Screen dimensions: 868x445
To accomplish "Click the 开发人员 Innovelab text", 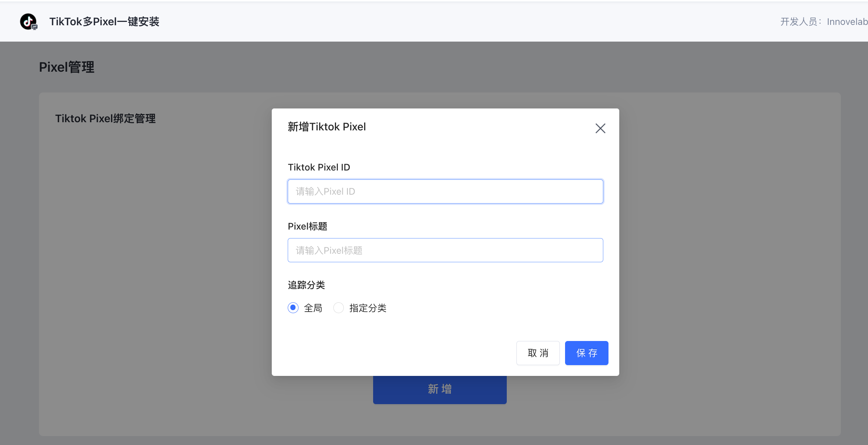I will 824,22.
